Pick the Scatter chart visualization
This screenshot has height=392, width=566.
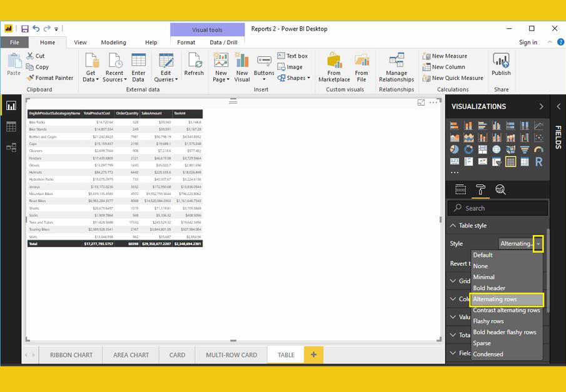coord(538,138)
